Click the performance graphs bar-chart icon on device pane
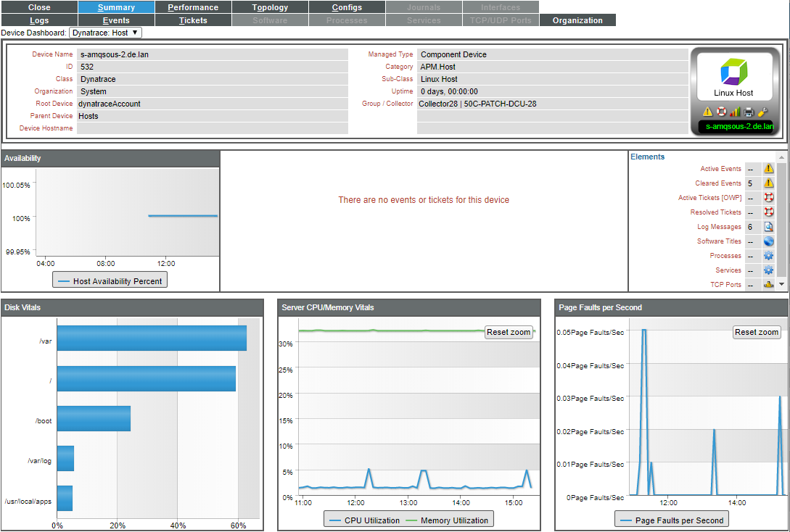This screenshot has height=532, width=790. pyautogui.click(x=736, y=111)
